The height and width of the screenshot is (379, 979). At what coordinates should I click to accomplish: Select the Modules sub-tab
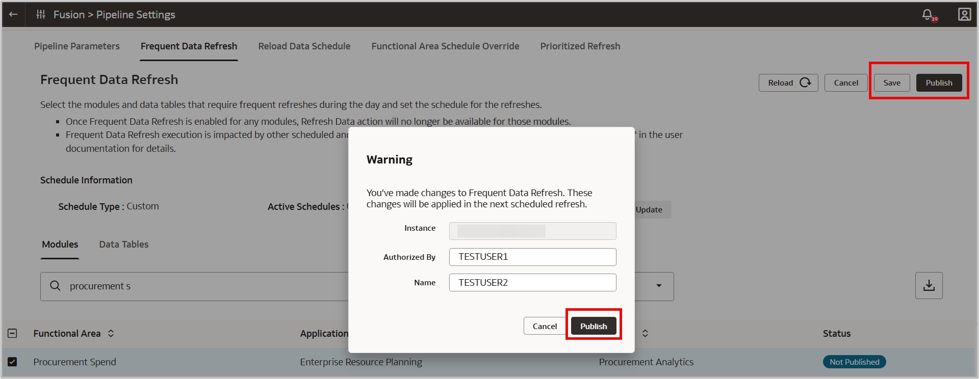60,244
